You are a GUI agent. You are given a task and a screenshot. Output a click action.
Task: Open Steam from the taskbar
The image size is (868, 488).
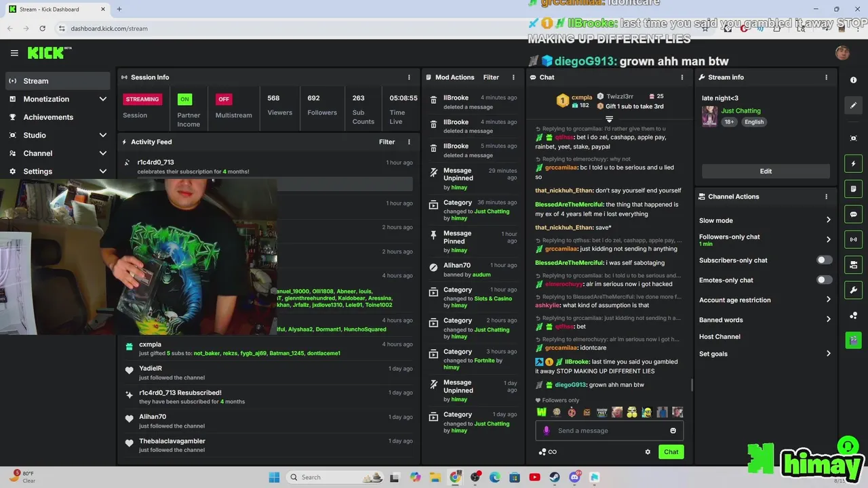click(555, 477)
